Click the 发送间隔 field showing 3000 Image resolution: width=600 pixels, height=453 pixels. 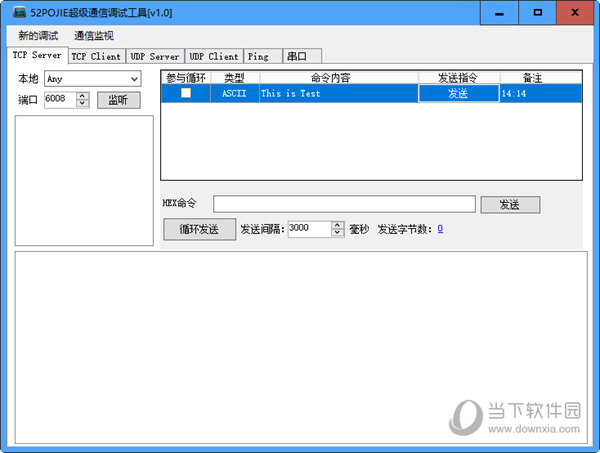tap(309, 229)
